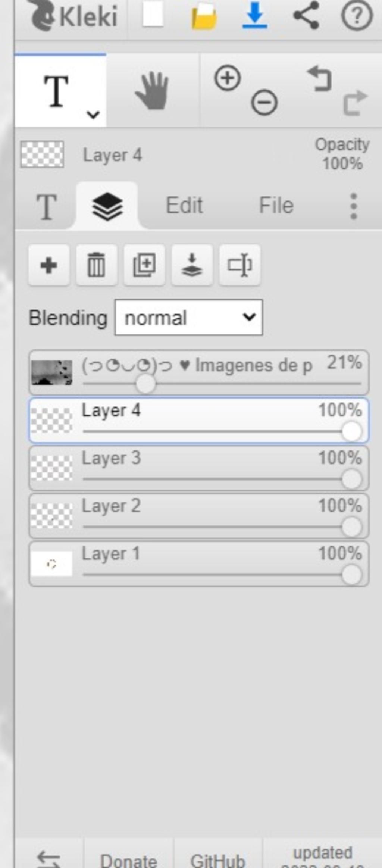
Task: Click the zoom in magnifier icon
Action: (x=227, y=78)
